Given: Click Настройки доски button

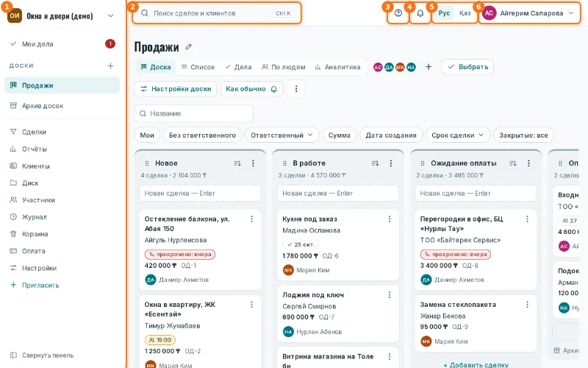Looking at the screenshot, I should tap(176, 89).
